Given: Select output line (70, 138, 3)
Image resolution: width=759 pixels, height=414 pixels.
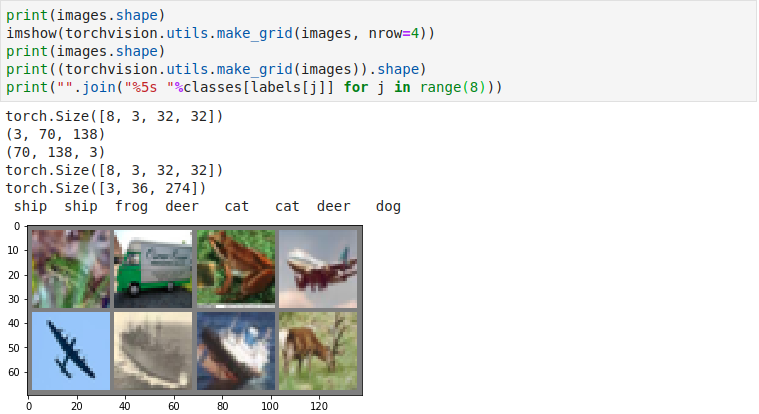Looking at the screenshot, I should pos(55,152).
